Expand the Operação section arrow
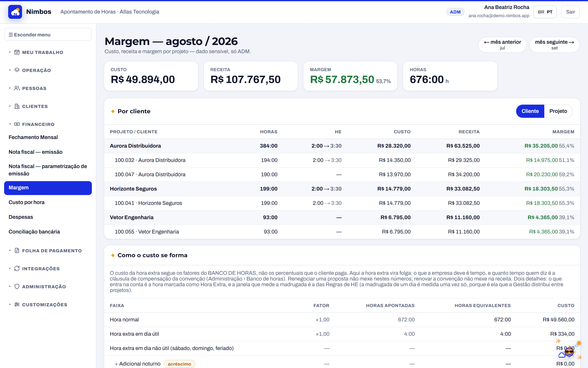Image resolution: width=588 pixels, height=368 pixels. pyautogui.click(x=10, y=70)
